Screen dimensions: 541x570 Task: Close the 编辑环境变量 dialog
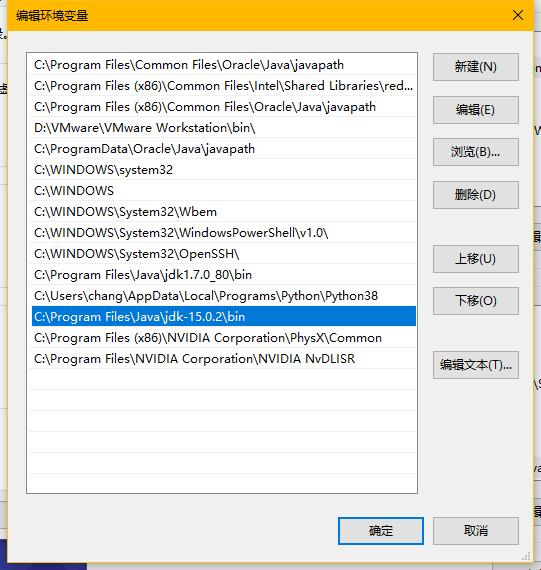point(518,15)
